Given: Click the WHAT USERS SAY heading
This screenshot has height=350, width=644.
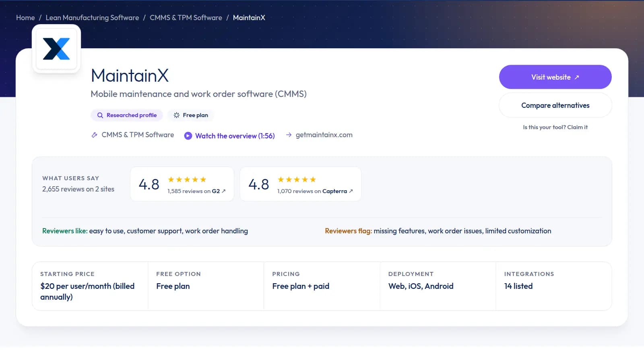Looking at the screenshot, I should tap(71, 178).
